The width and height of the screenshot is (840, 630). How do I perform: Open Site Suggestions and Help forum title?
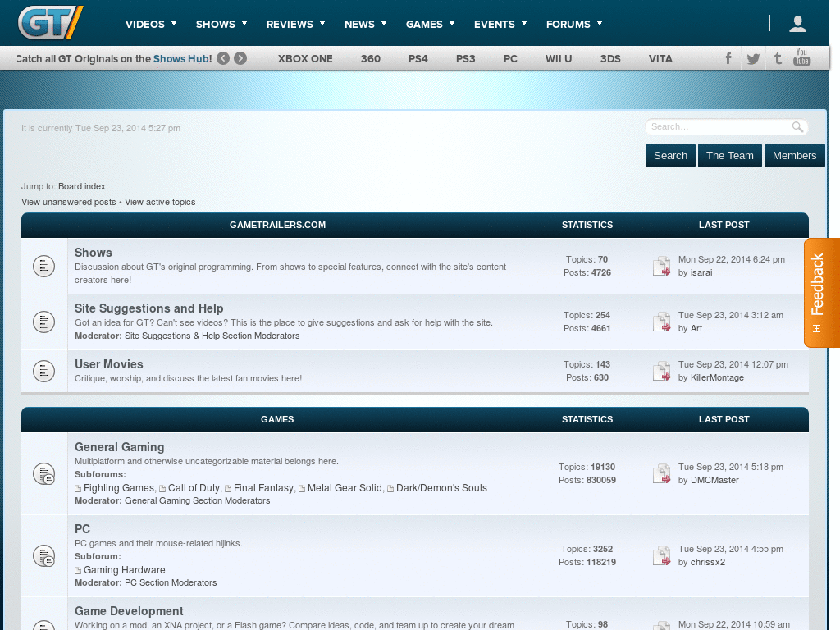pyautogui.click(x=149, y=308)
